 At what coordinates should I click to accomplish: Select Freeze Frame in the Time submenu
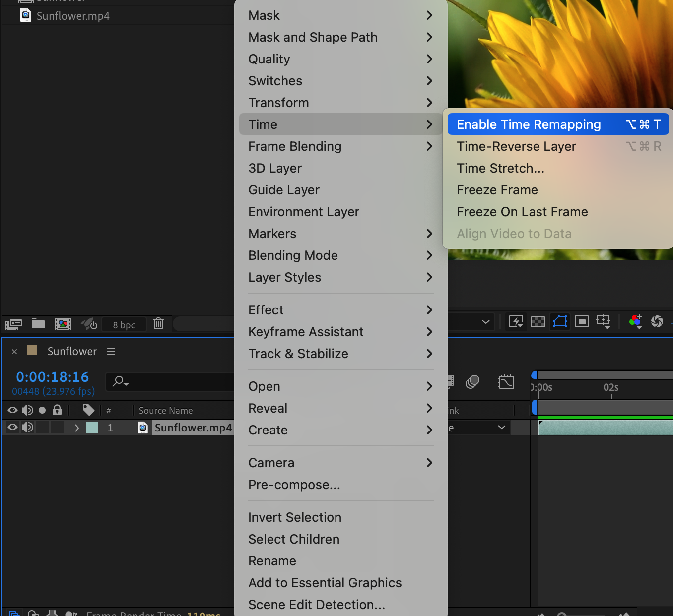click(497, 190)
